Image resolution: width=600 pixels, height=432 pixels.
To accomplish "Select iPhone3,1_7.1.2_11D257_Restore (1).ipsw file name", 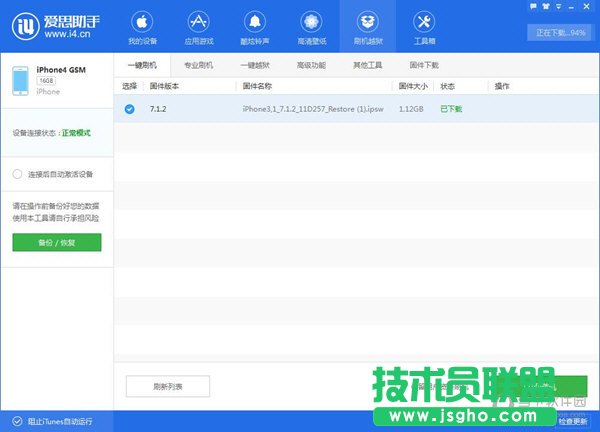I will pos(313,109).
